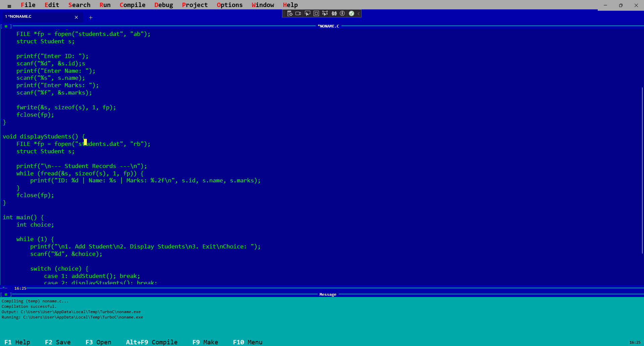Click the 'fwrite(&s, sizeof(s), 1, fp);' line

[66, 107]
